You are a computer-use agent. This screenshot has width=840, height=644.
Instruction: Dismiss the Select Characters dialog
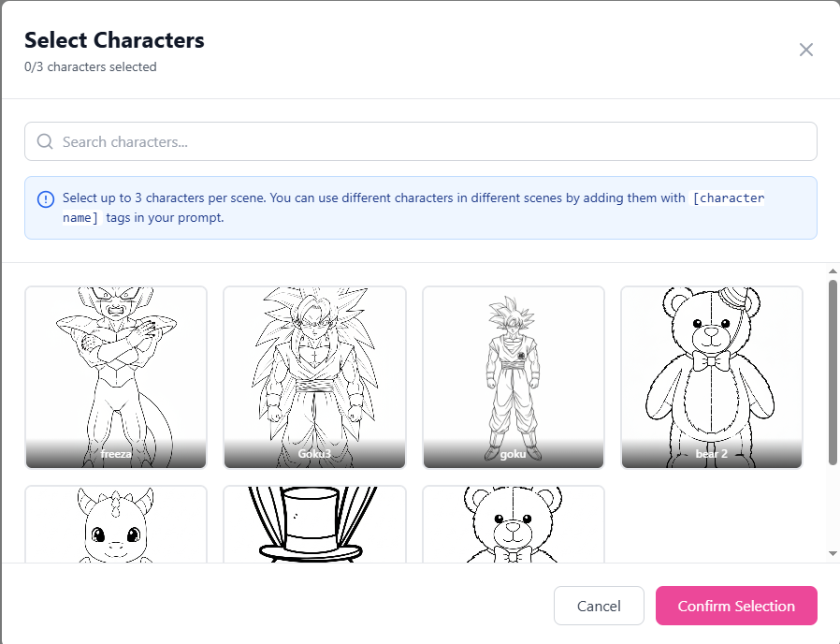click(806, 50)
